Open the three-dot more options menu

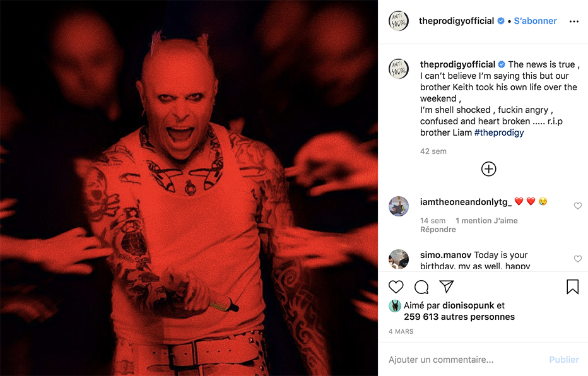pyautogui.click(x=573, y=21)
